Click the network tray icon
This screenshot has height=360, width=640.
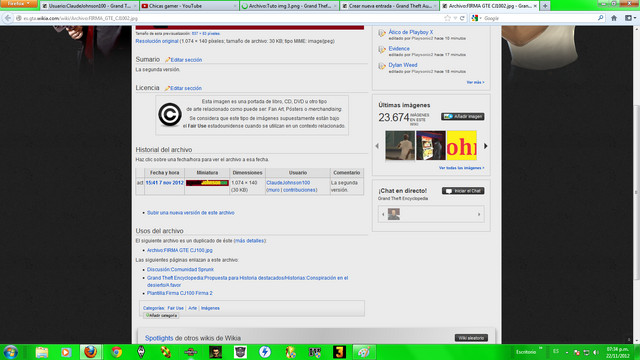coord(586,352)
